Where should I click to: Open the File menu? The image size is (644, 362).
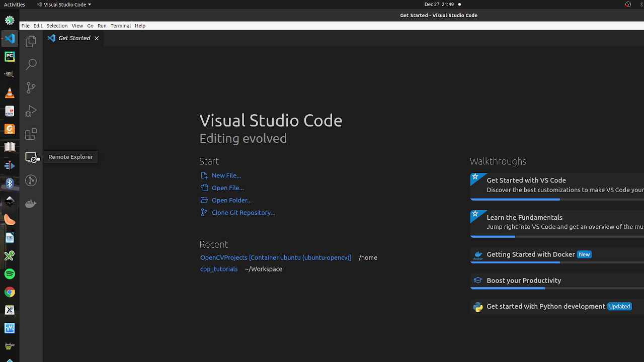[25, 26]
